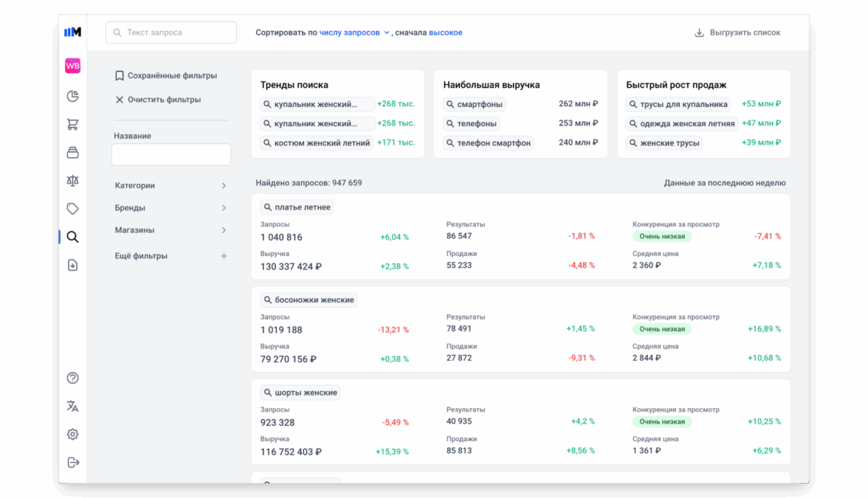
Task: Expand the Категории filter
Action: click(171, 186)
